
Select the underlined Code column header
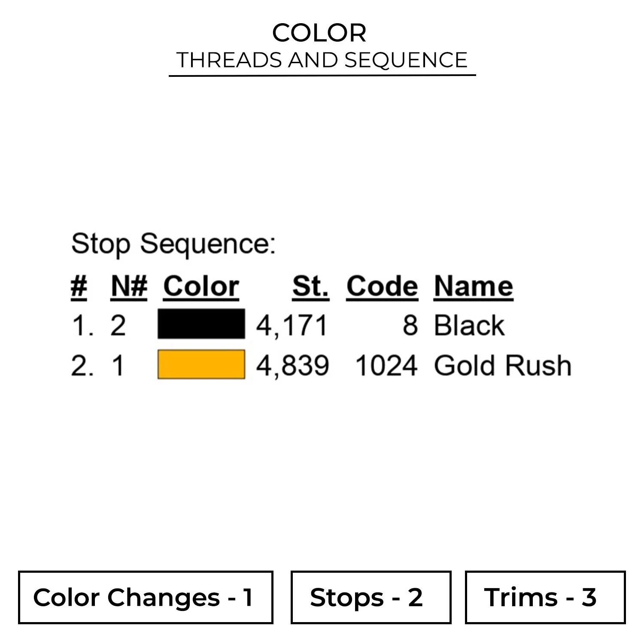point(382,286)
